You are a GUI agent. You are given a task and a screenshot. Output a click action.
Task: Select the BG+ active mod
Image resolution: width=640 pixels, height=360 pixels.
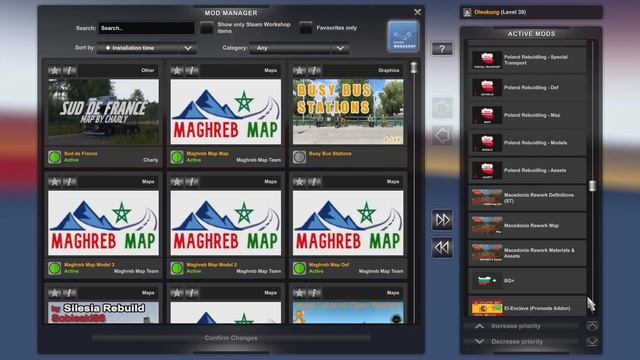pyautogui.click(x=527, y=280)
